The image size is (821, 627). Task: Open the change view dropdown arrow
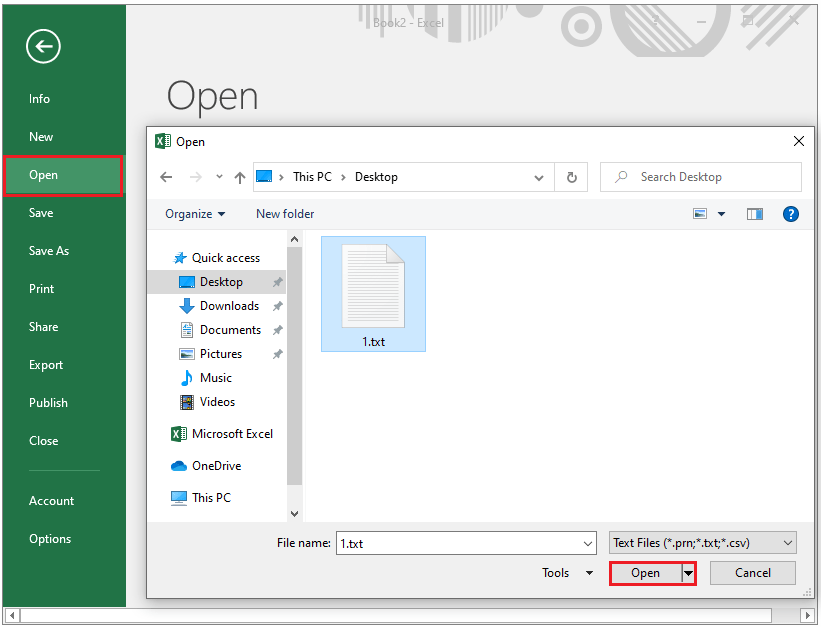[x=722, y=214]
